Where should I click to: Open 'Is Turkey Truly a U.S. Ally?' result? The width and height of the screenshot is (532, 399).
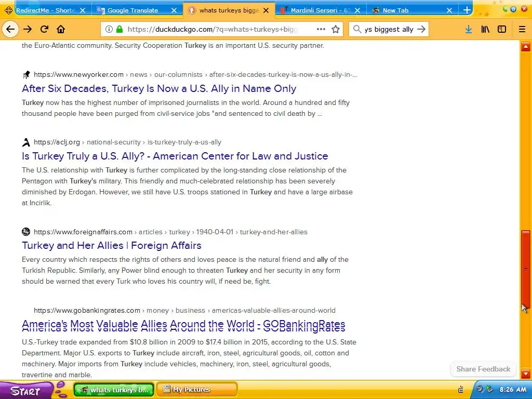(175, 156)
